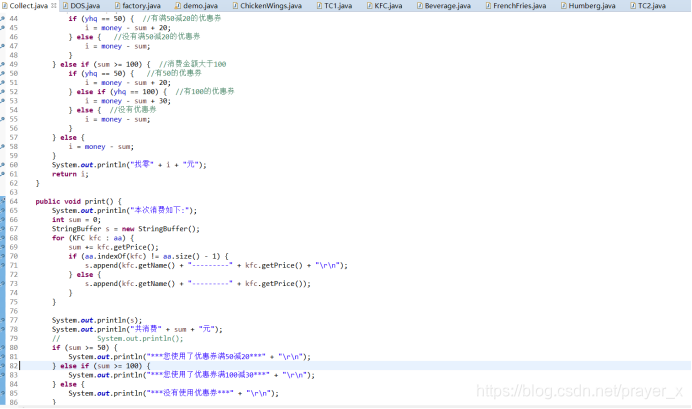The height and width of the screenshot is (409, 692).
Task: Click the gutter marker on line 47
Action: (3, 46)
